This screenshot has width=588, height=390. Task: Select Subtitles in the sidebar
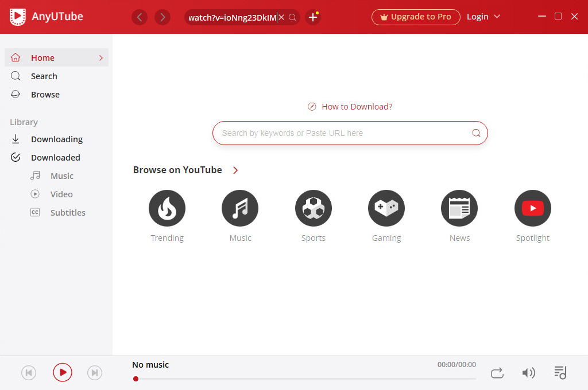point(67,213)
